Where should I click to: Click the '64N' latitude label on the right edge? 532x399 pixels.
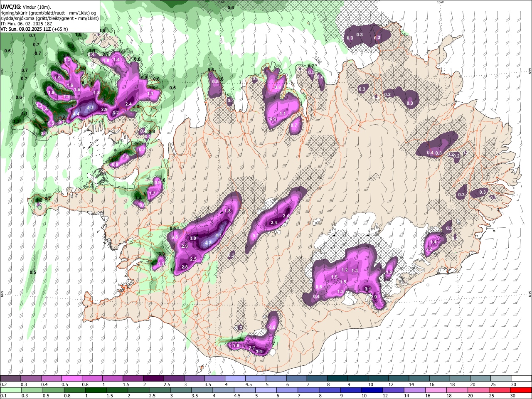pyautogui.click(x=530, y=294)
